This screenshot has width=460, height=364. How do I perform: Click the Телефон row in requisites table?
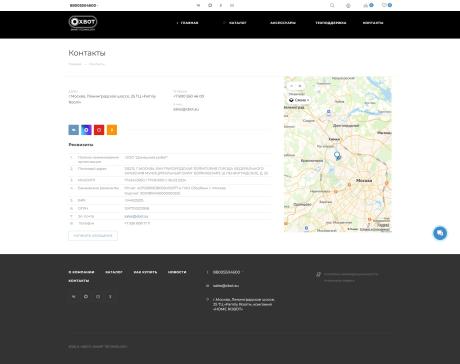(x=171, y=223)
